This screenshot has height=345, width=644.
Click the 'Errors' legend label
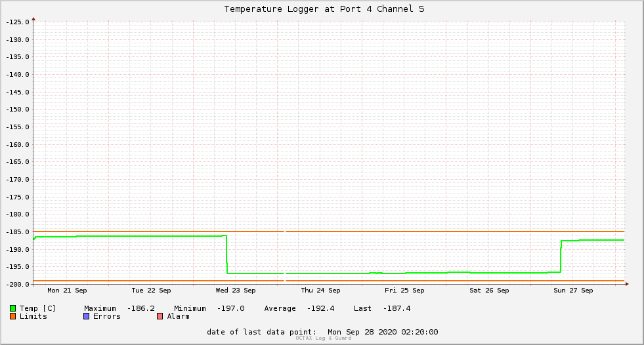(x=107, y=316)
